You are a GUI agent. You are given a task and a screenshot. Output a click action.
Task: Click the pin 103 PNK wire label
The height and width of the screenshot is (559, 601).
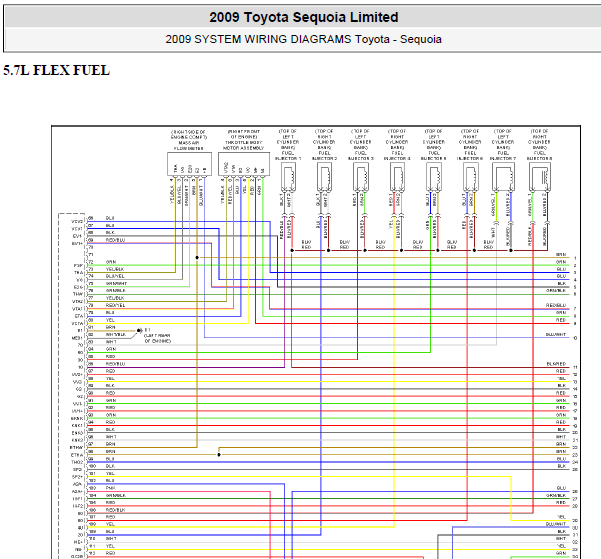(x=110, y=488)
